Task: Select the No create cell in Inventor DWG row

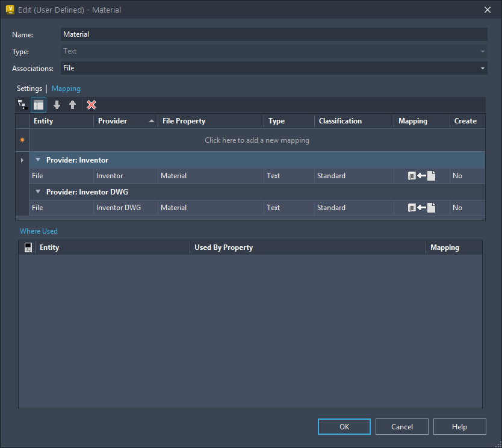Action: coord(468,208)
